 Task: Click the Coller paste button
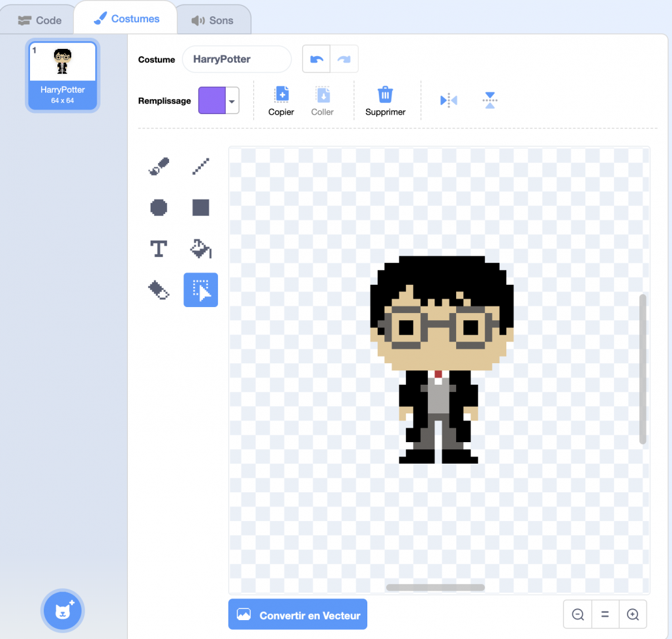coord(322,101)
